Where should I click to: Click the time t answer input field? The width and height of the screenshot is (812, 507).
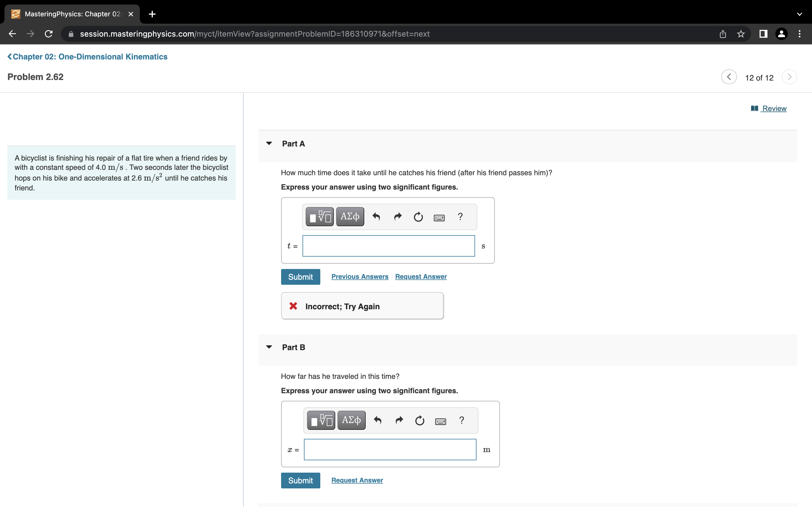(x=388, y=246)
